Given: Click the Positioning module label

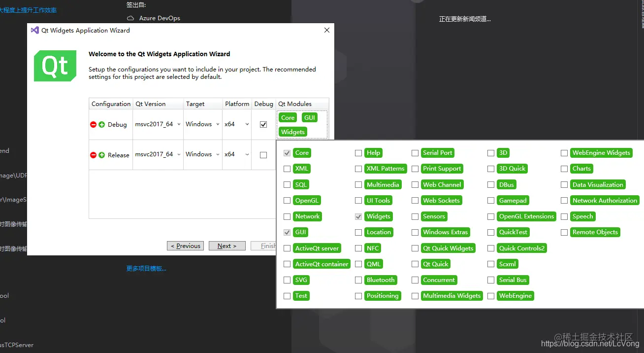Looking at the screenshot, I should (x=383, y=296).
